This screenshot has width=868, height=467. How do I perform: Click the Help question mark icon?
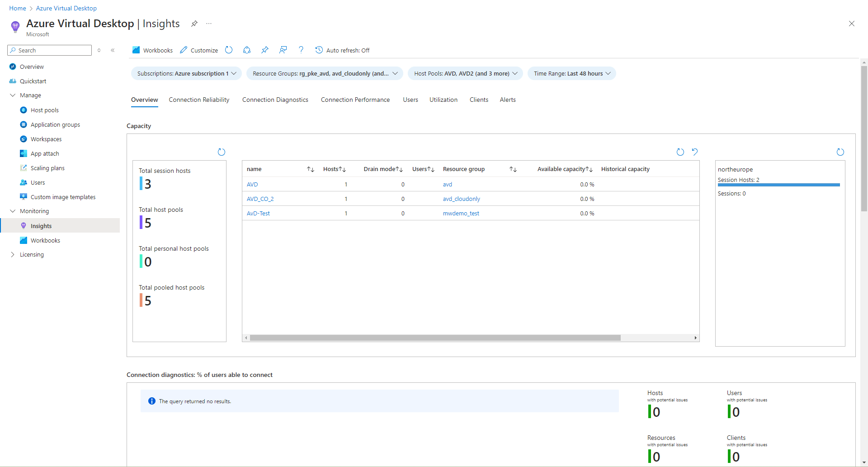[301, 50]
